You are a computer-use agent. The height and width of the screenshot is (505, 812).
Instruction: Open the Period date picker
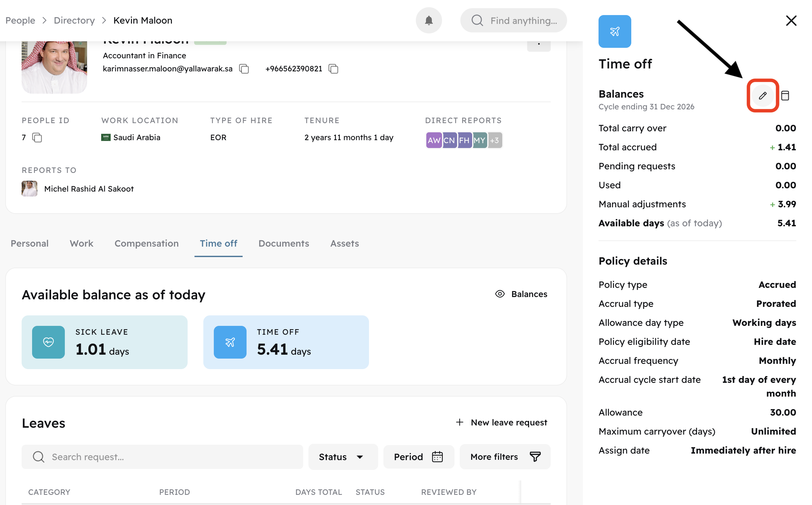418,457
